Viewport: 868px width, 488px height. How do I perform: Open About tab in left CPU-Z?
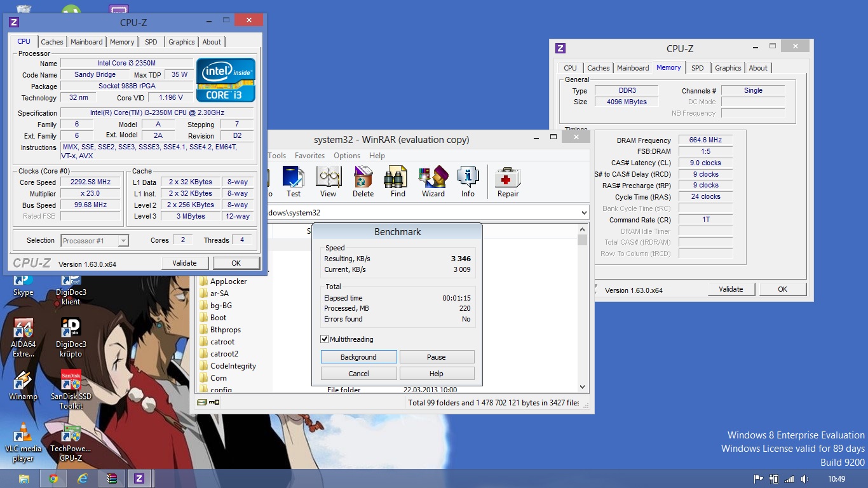[212, 42]
